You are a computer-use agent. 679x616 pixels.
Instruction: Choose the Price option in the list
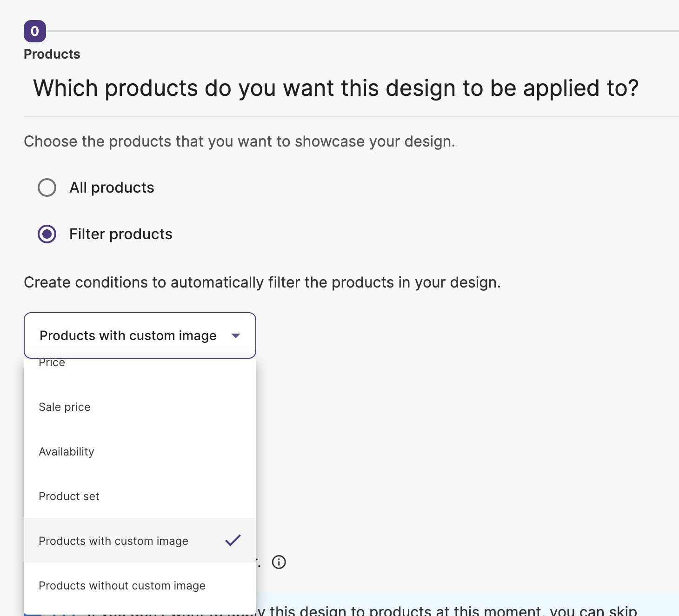pyautogui.click(x=52, y=363)
